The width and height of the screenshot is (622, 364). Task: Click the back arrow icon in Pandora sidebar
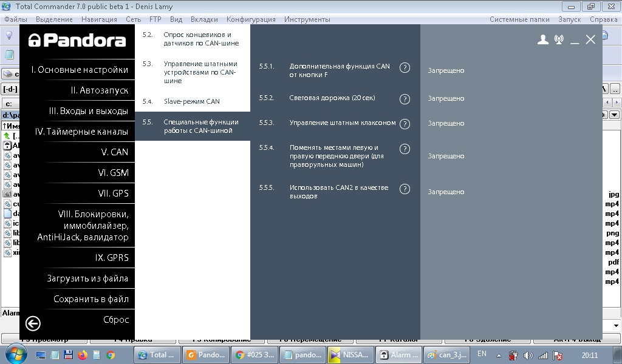[33, 323]
